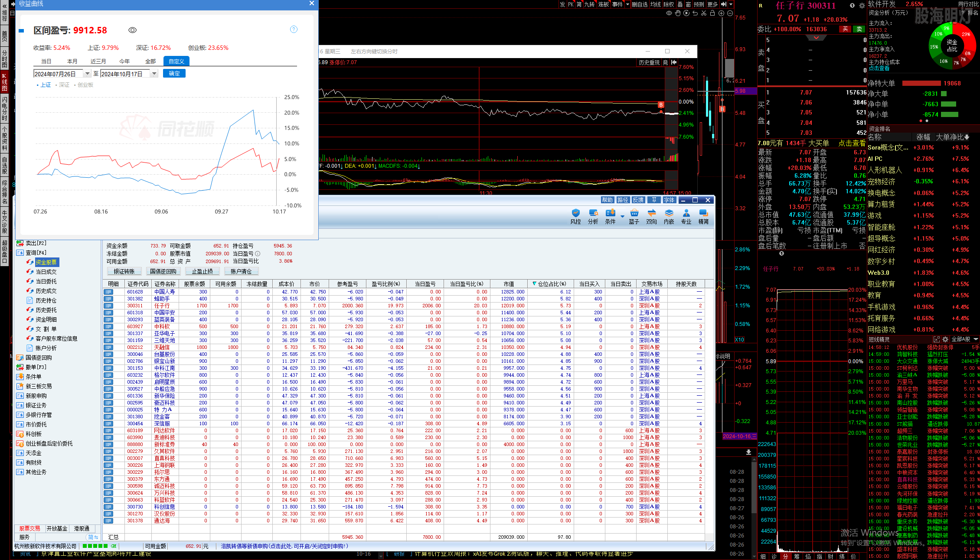Zoom out the K-line chart with minus icon
The height and width of the screenshot is (560, 980).
pos(730,13)
